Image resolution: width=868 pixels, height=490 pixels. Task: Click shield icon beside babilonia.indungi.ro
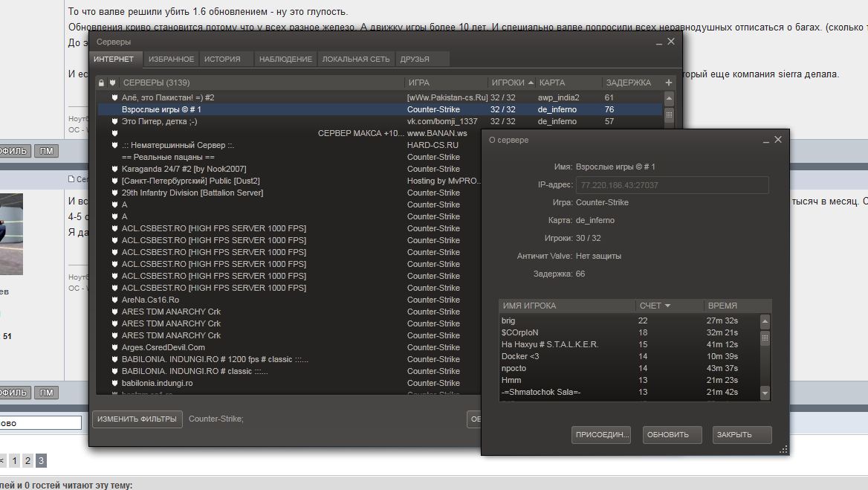coord(114,383)
